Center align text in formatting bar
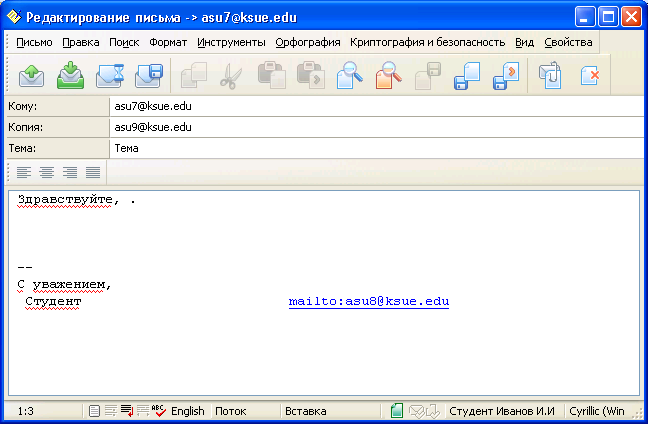648x424 pixels. (x=47, y=172)
